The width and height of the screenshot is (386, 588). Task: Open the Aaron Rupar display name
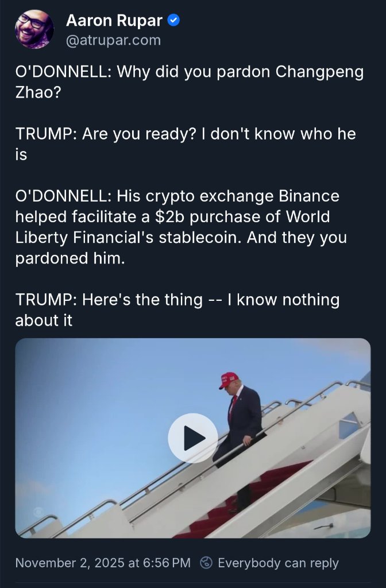pos(114,21)
